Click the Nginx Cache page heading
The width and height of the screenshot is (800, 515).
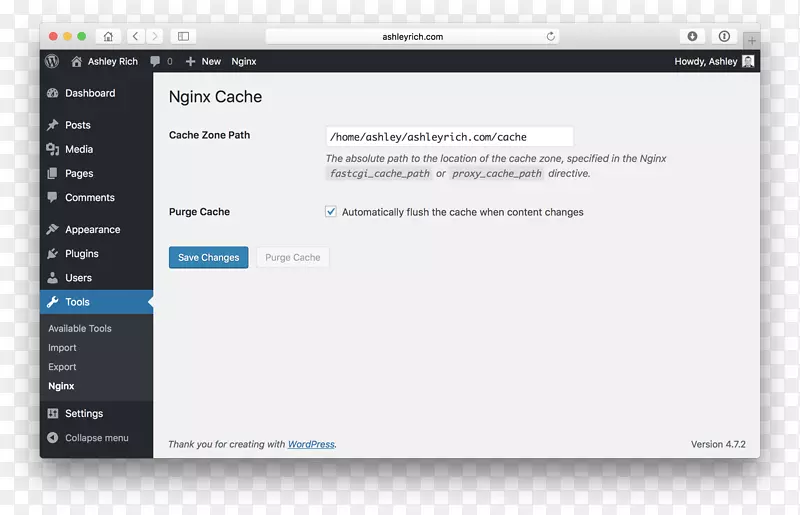[215, 96]
